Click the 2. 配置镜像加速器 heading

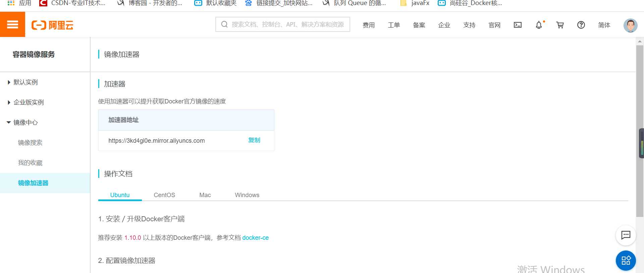[x=126, y=261]
